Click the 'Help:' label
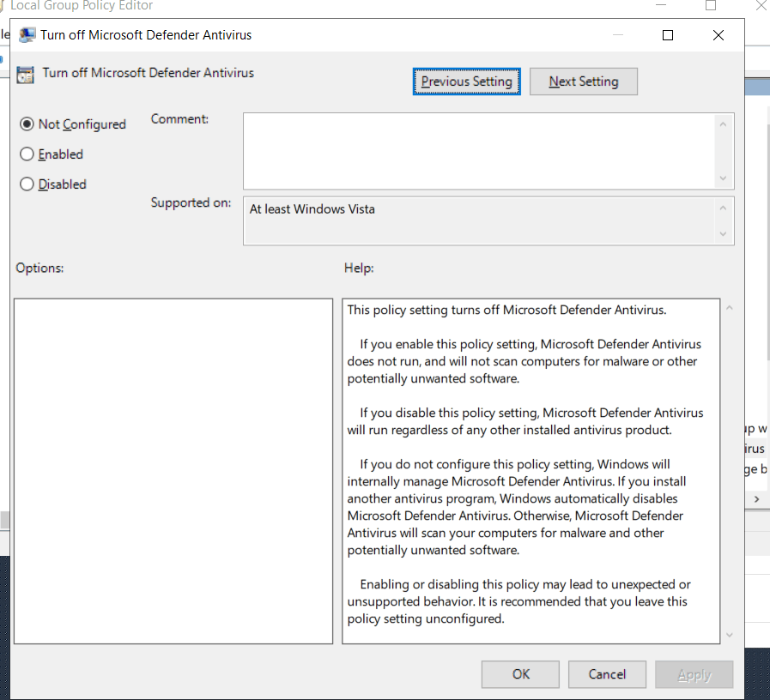The width and height of the screenshot is (770, 700). click(359, 268)
